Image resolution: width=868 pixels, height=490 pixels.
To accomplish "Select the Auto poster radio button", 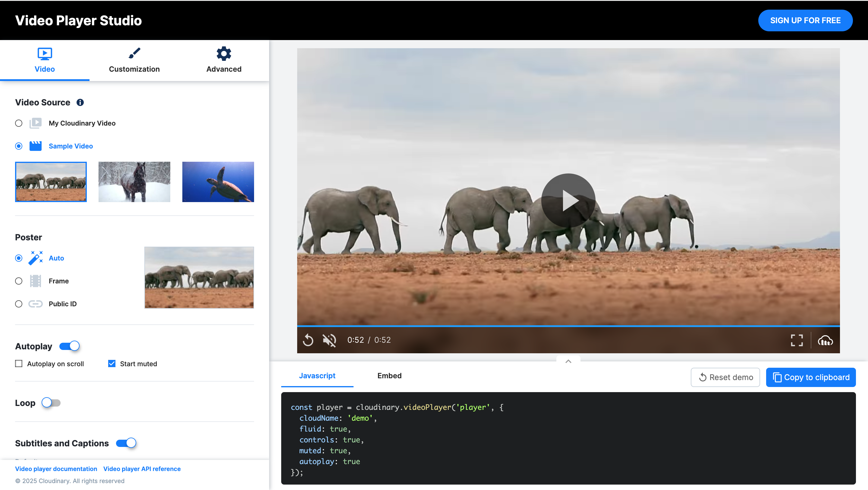I will (x=19, y=258).
